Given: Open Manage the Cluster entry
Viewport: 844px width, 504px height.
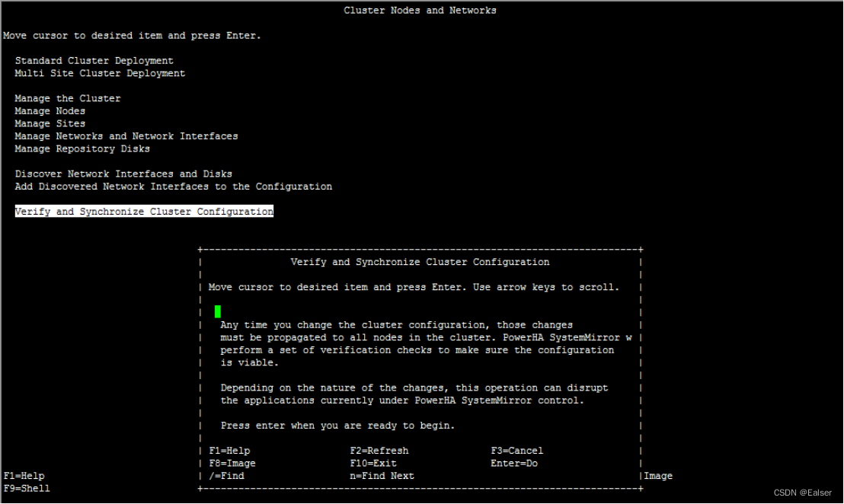Looking at the screenshot, I should tap(67, 98).
